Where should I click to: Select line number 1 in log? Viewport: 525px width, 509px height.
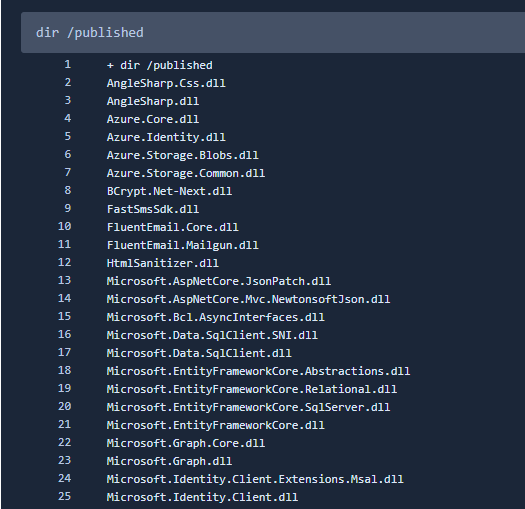tap(68, 64)
